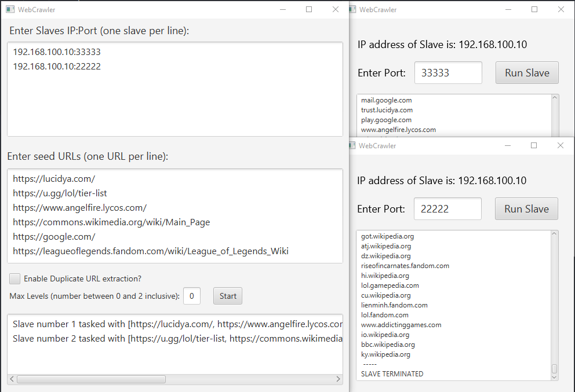Click got.wikipedia.org in the slave output
575x392 pixels.
click(387, 236)
